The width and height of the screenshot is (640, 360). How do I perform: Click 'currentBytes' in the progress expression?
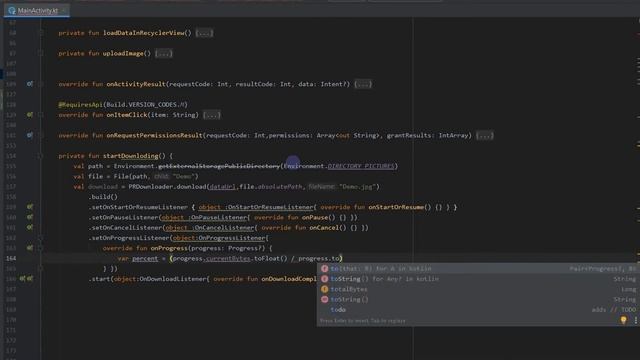(228, 258)
